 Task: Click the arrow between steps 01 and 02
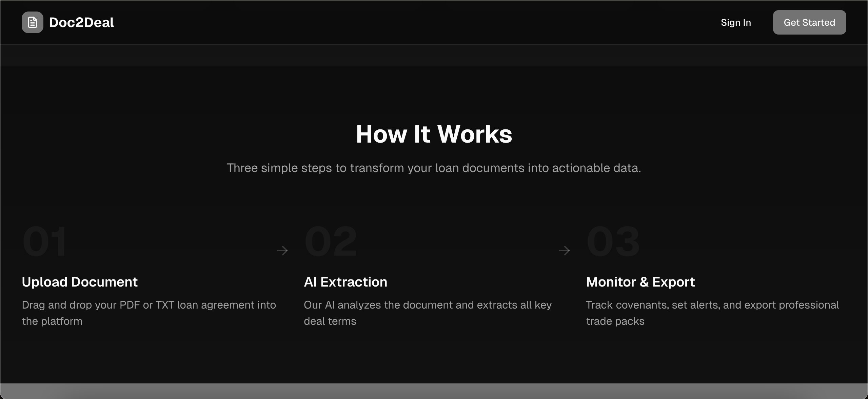282,251
